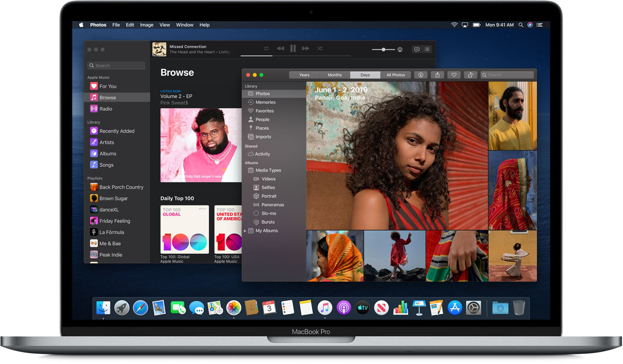Open Back Porch Country playlist
Image resolution: width=623 pixels, height=364 pixels.
coord(117,187)
